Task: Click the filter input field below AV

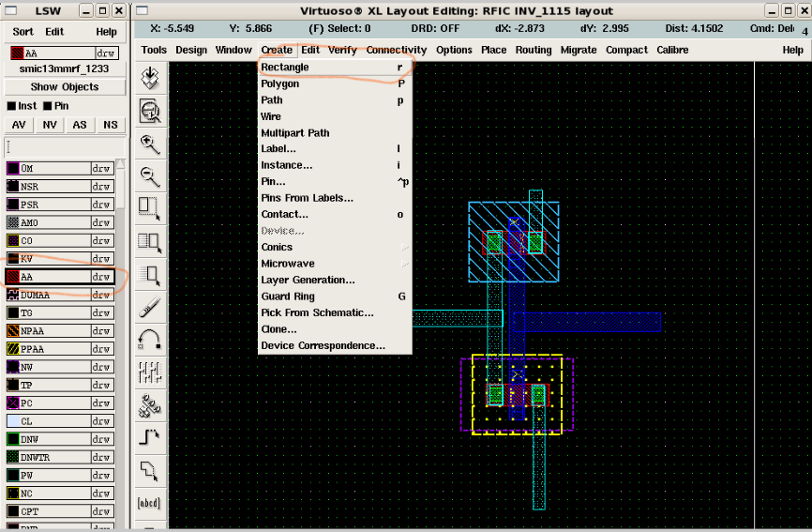Action: click(65, 146)
